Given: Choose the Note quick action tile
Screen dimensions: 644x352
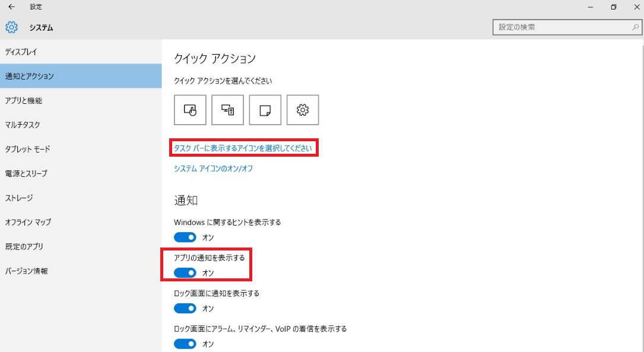Looking at the screenshot, I should 265,110.
